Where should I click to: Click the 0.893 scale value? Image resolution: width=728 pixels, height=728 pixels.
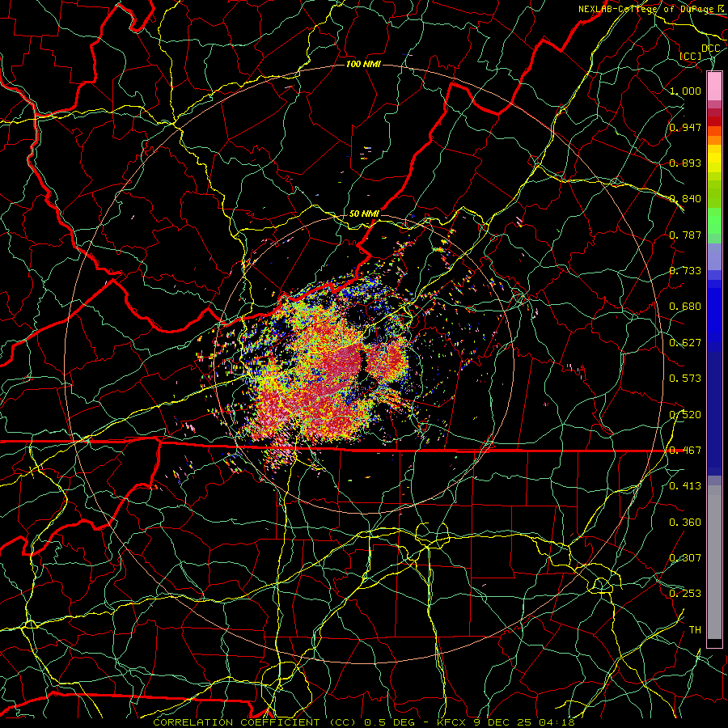click(x=685, y=163)
